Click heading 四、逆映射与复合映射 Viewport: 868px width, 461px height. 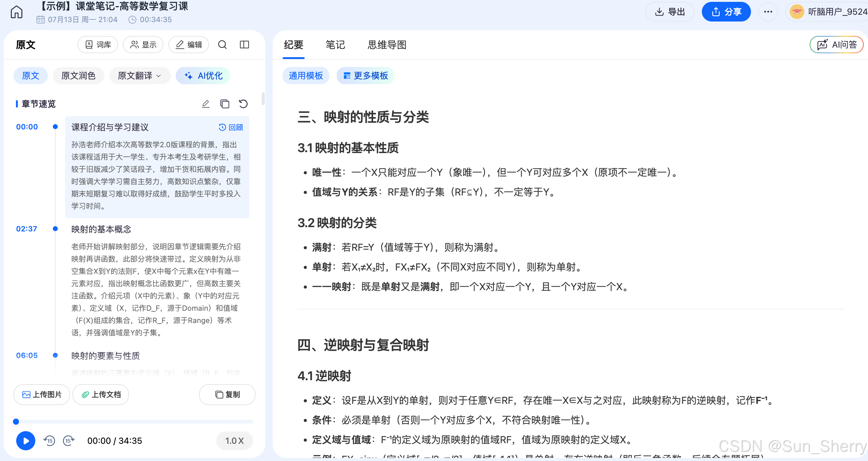tap(363, 345)
